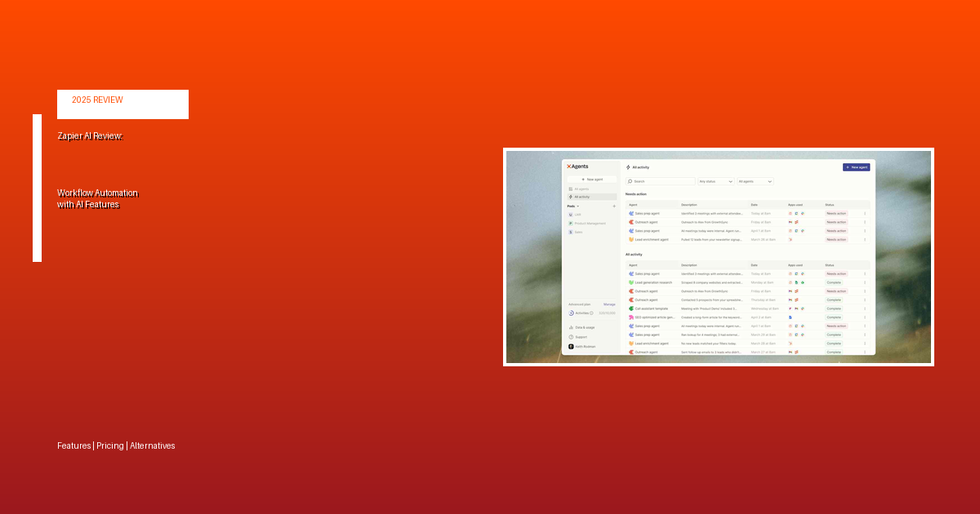Open the Any status dropdown

click(716, 181)
